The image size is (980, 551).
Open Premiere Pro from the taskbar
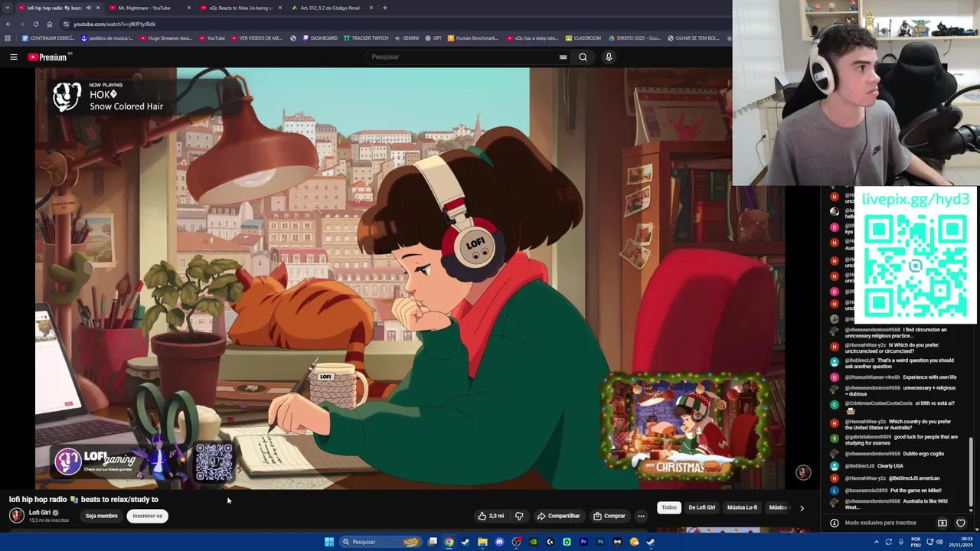click(583, 542)
